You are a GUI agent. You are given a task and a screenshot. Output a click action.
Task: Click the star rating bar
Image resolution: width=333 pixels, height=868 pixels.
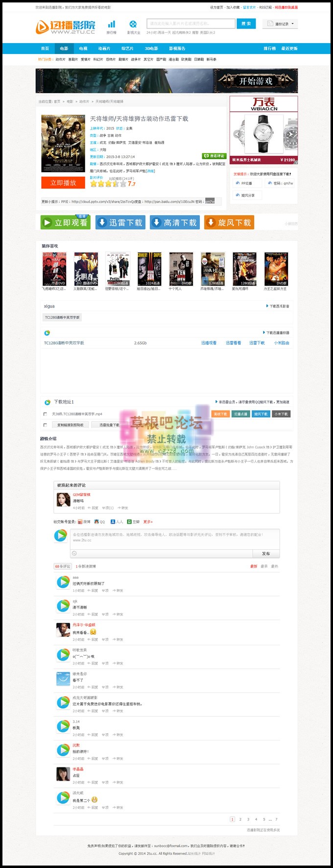(x=108, y=184)
